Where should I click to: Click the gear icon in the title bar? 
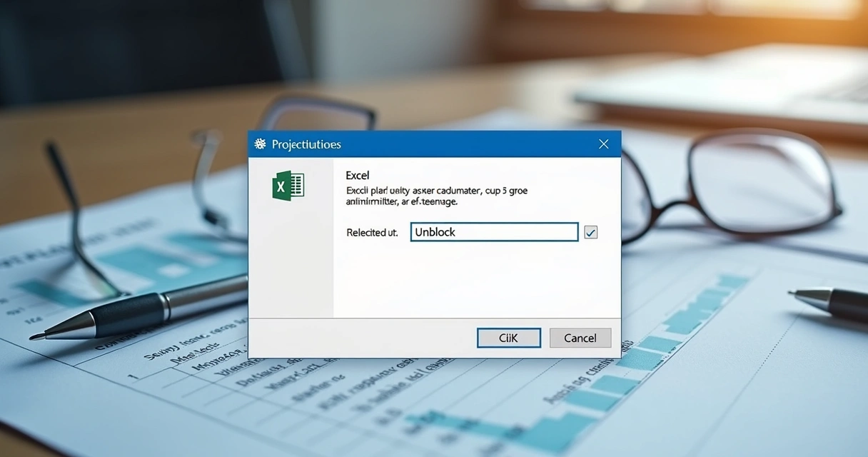[x=260, y=144]
